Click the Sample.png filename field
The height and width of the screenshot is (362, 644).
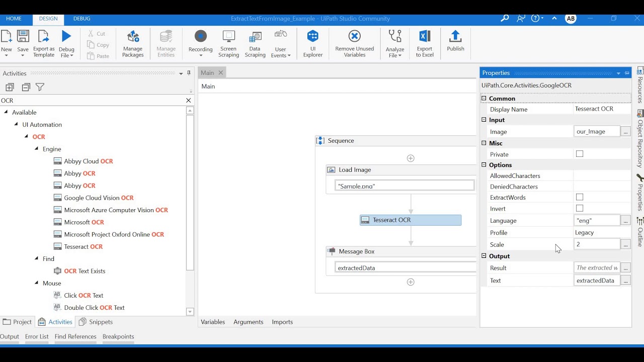pyautogui.click(x=405, y=186)
